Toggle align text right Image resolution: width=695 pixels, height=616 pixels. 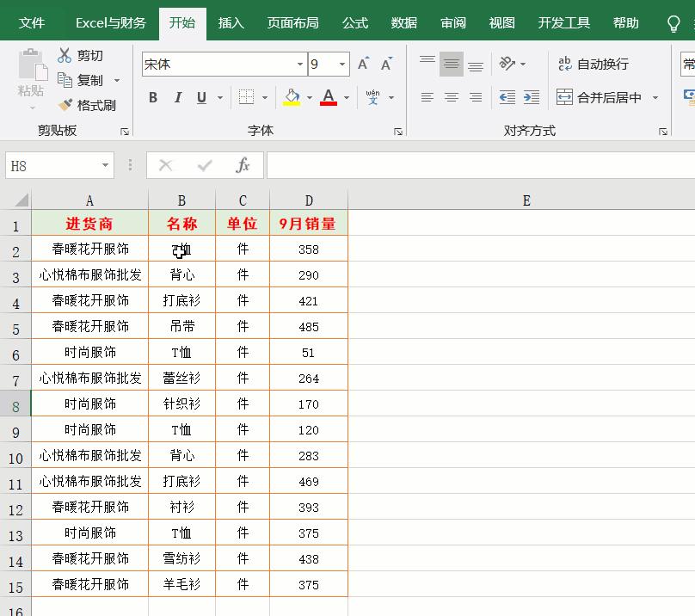tap(476, 97)
